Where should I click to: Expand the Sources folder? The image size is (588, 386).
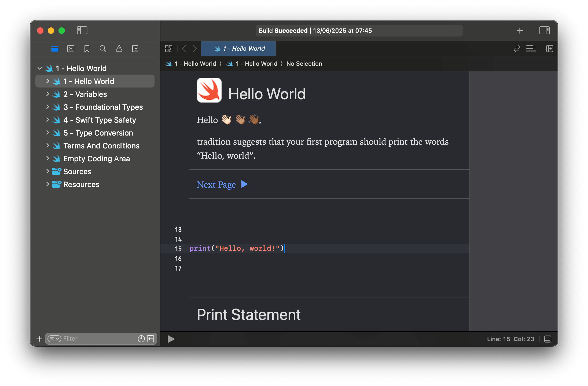click(47, 171)
